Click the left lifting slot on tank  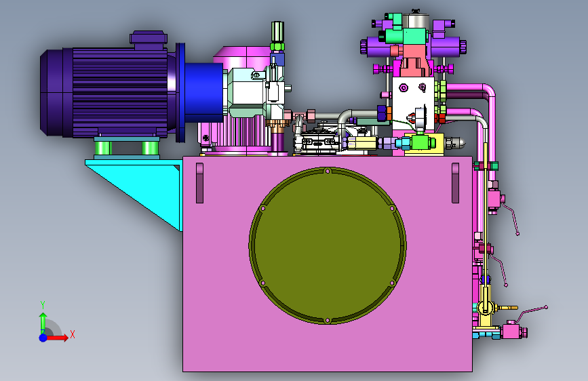click(x=199, y=183)
